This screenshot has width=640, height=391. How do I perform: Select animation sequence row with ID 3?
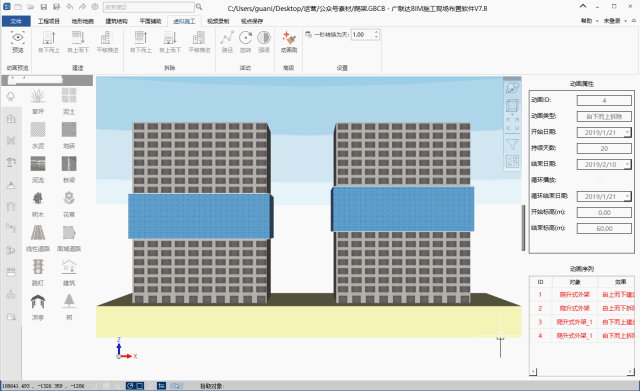582,322
